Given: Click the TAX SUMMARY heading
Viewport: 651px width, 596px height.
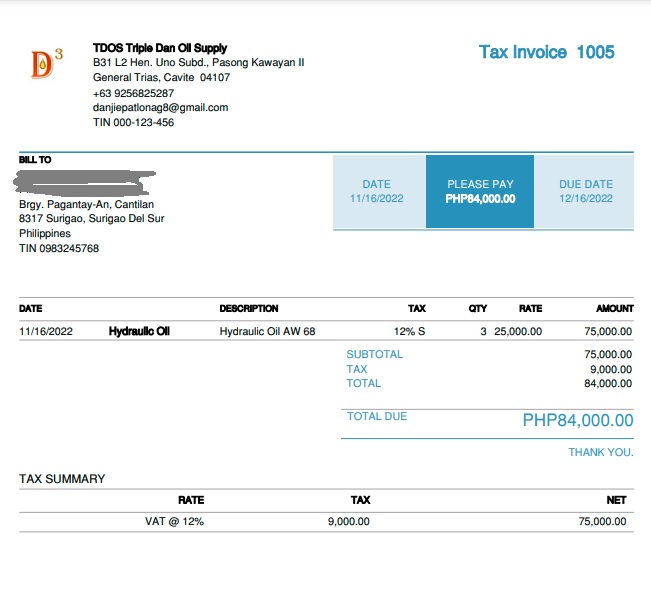Looking at the screenshot, I should pyautogui.click(x=62, y=479).
